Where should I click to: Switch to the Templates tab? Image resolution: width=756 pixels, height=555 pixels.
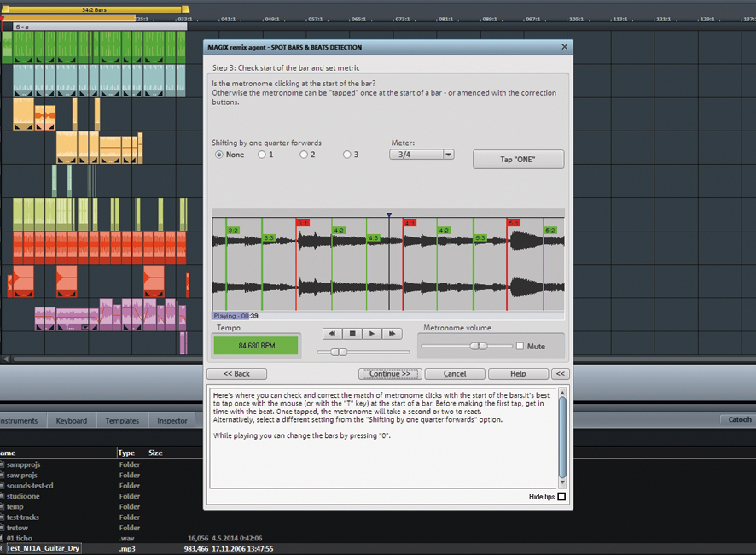click(x=122, y=420)
